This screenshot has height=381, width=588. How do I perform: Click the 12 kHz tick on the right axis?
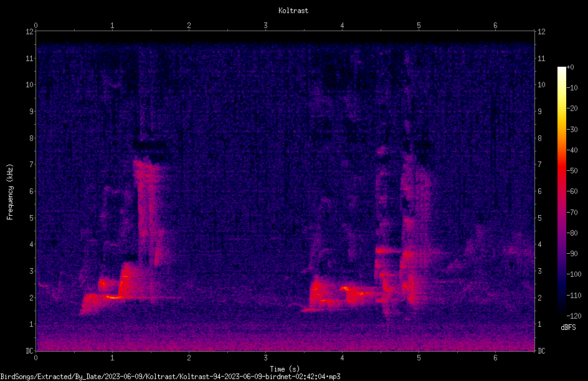click(x=541, y=32)
